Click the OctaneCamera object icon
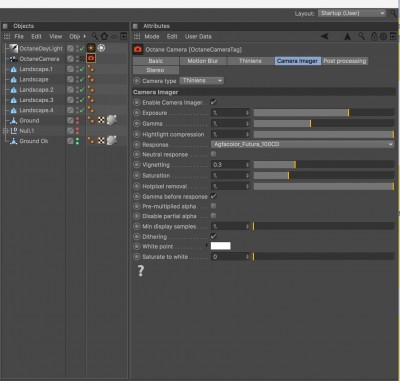 pos(14,59)
